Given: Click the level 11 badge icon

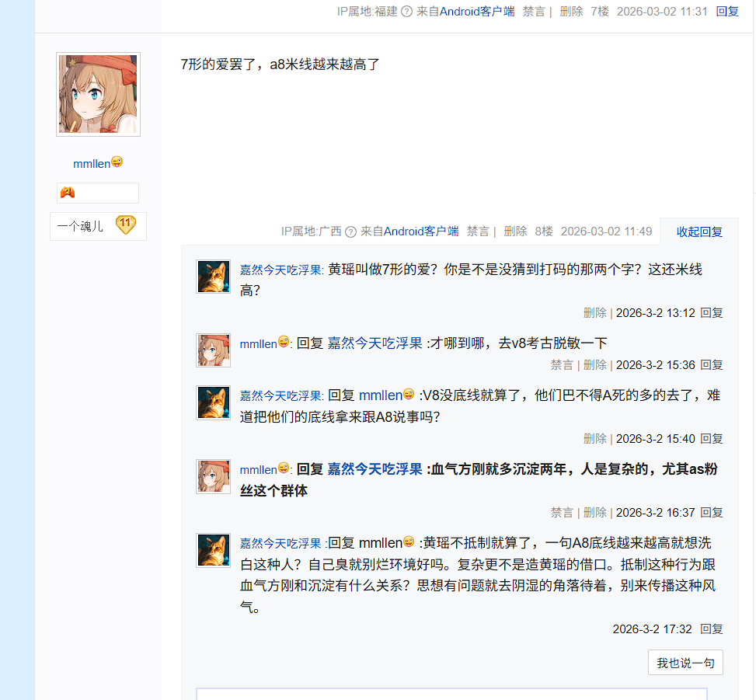Looking at the screenshot, I should pos(125,225).
